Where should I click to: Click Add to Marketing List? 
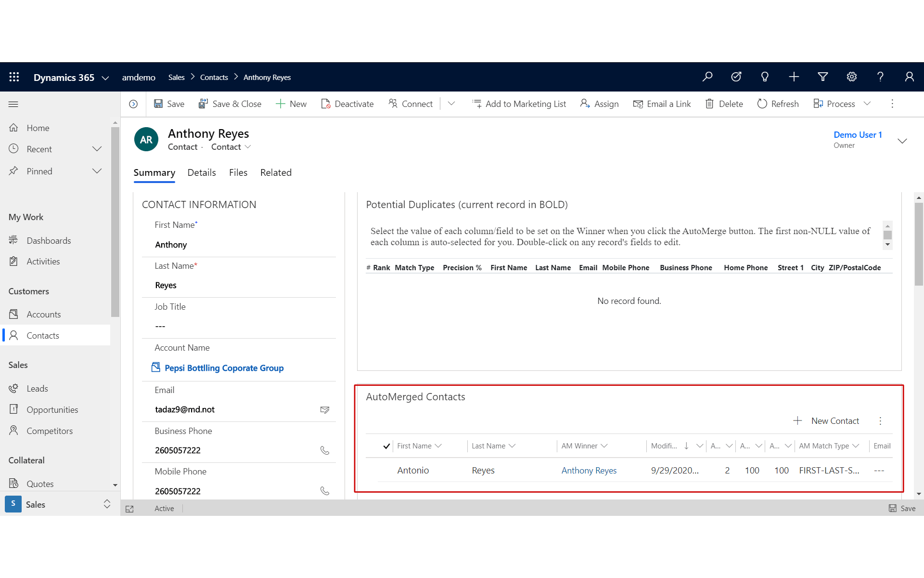tap(519, 104)
